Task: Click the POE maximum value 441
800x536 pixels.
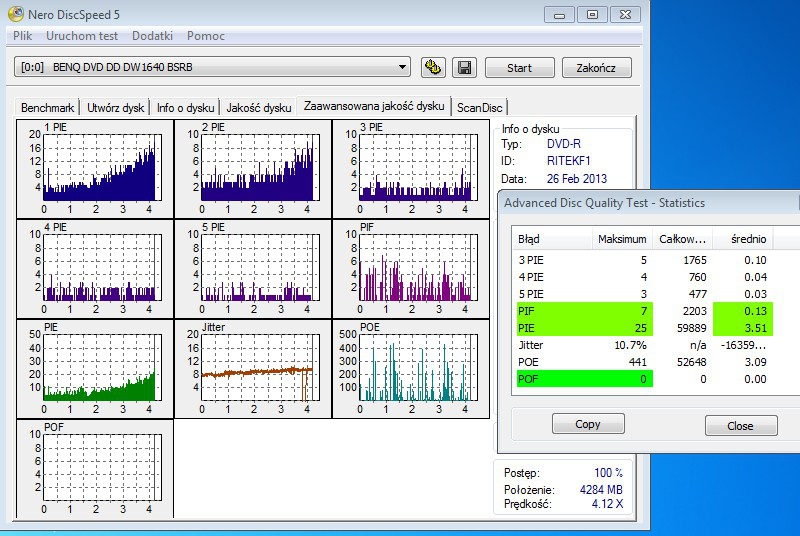Action: (x=638, y=362)
